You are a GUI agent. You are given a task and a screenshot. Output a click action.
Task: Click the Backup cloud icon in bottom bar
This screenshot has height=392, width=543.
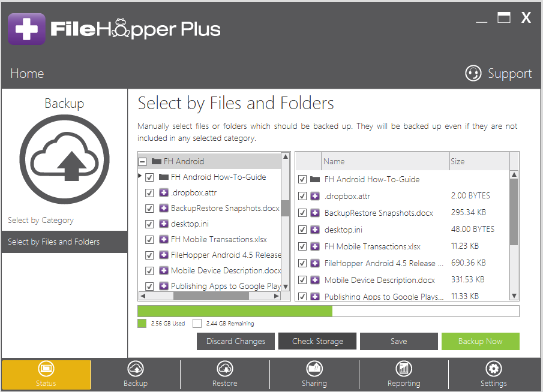pos(136,369)
